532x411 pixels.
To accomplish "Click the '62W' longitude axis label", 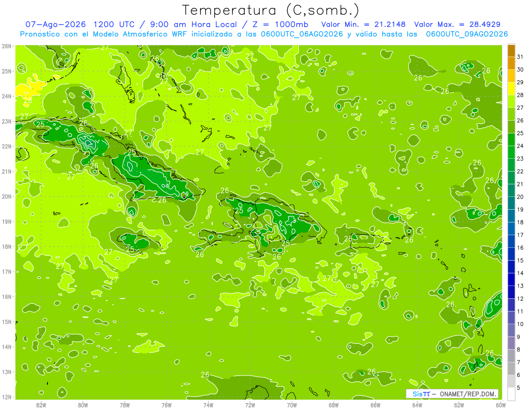I will [459, 405].
